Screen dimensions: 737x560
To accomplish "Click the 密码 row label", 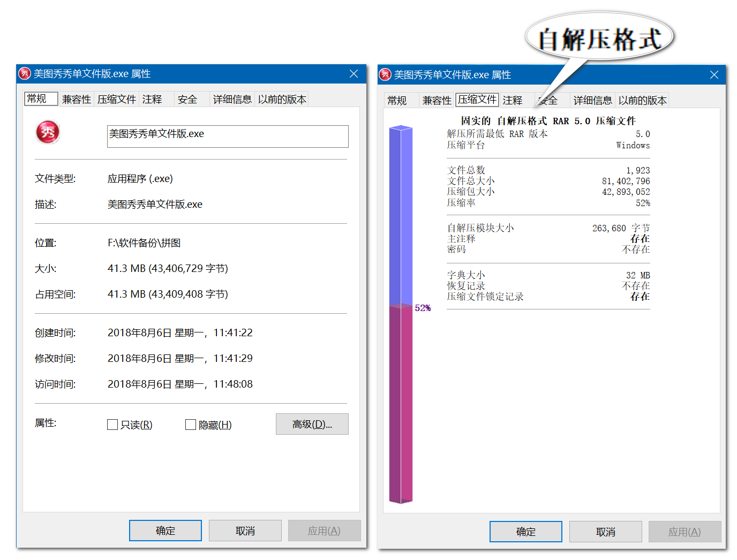I will pyautogui.click(x=456, y=249).
